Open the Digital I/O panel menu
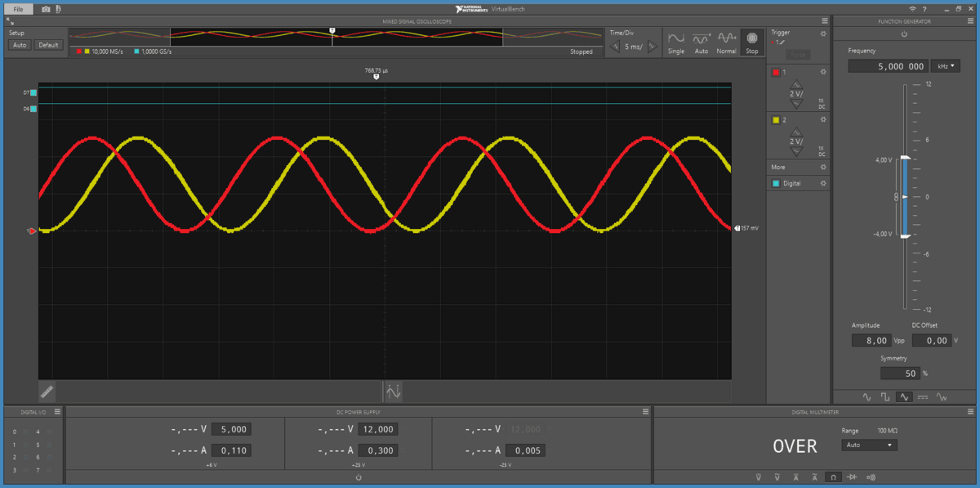Viewport: 980px width, 488px height. point(56,412)
